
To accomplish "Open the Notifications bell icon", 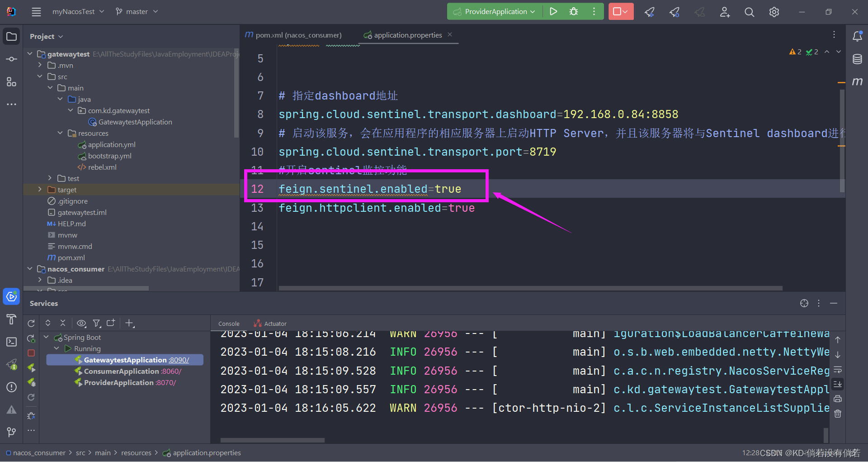I will point(857,36).
